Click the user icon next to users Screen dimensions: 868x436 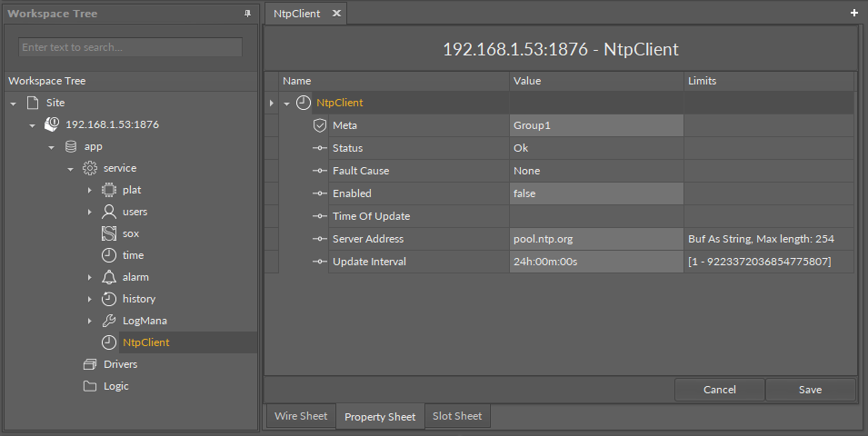108,212
